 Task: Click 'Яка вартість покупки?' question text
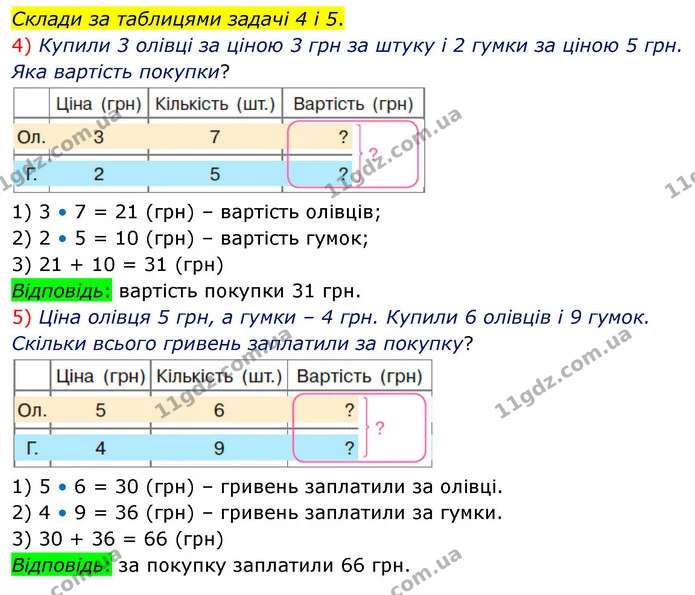[120, 72]
